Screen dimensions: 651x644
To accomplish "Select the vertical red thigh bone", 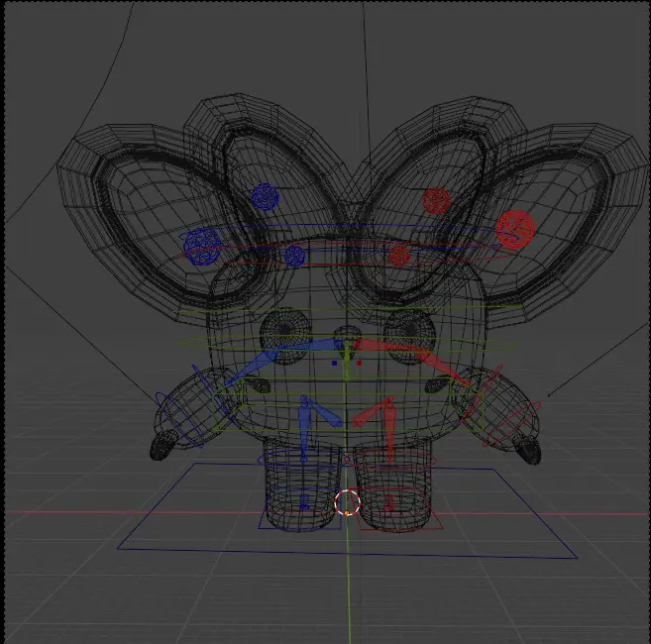I will 389,430.
